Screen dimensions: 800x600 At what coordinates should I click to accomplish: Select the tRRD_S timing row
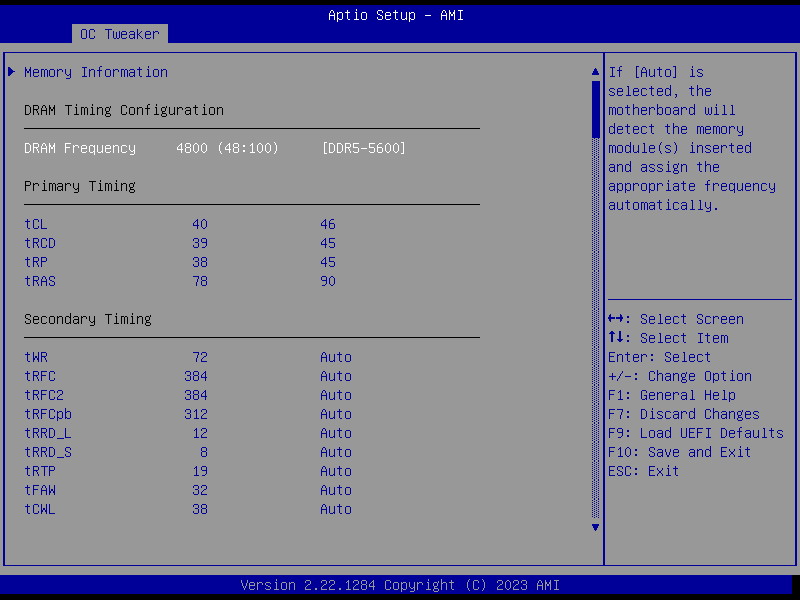click(x=188, y=452)
